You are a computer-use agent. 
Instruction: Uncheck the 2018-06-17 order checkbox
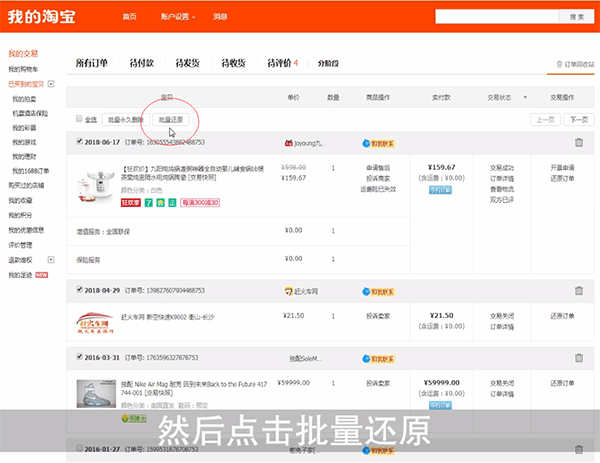80,142
